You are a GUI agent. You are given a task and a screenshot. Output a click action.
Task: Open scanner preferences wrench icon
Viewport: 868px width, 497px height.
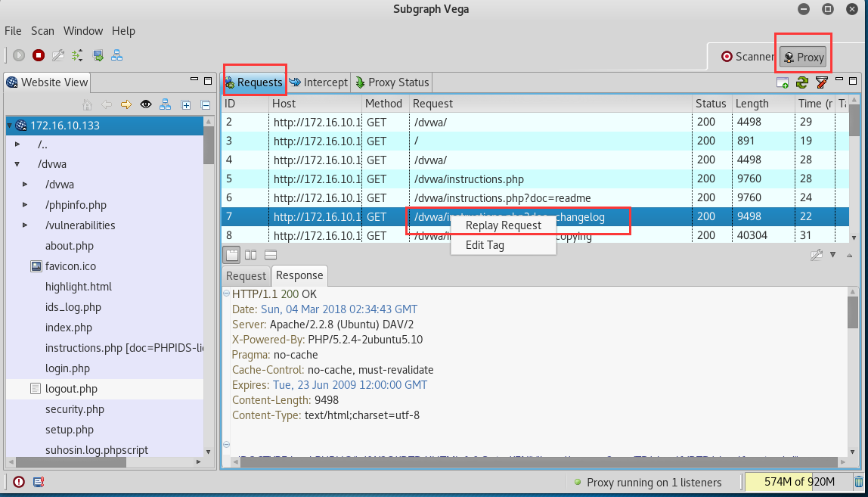point(58,55)
